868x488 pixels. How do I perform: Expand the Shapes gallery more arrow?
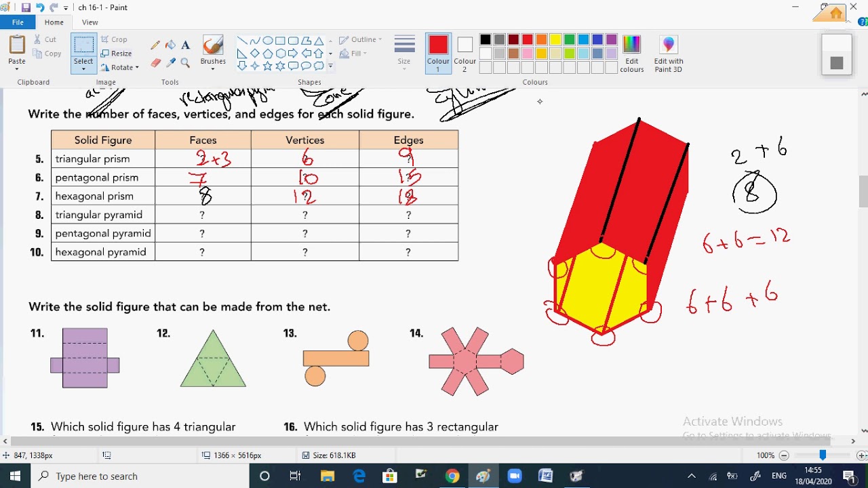pos(330,66)
